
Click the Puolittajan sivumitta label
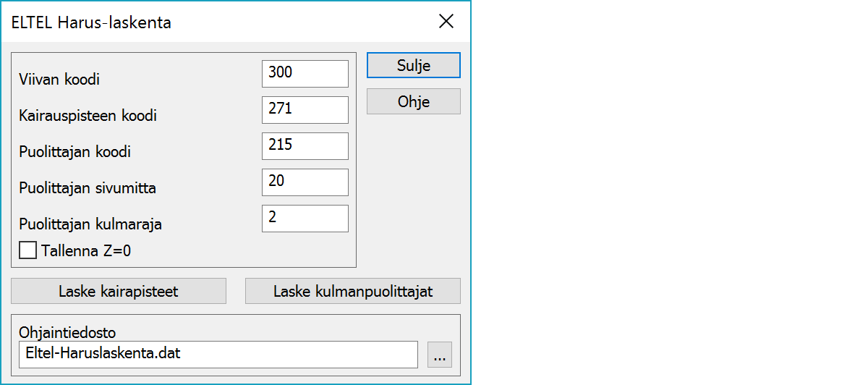pos(88,188)
